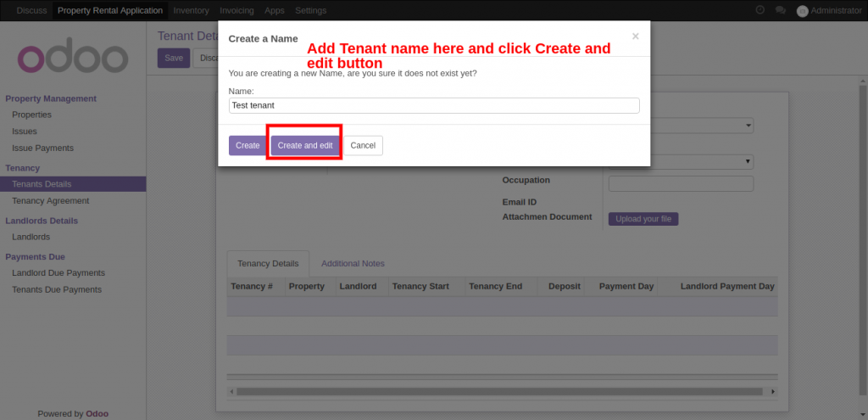Click the Create button

coord(248,145)
